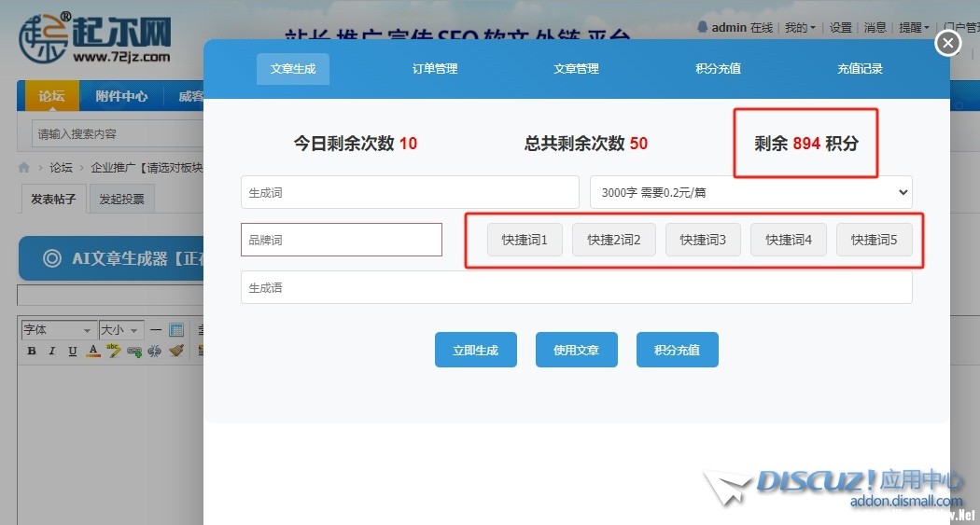
Task: Apply underline with the U icon
Action: click(x=73, y=351)
